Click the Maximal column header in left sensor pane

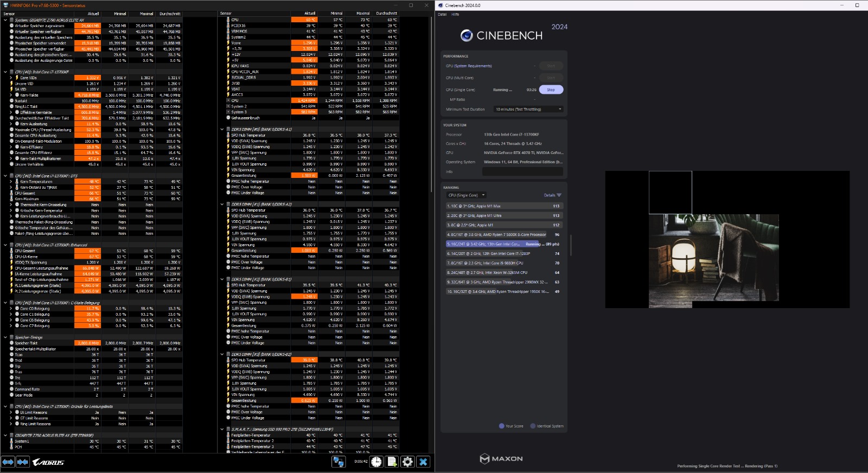146,14
